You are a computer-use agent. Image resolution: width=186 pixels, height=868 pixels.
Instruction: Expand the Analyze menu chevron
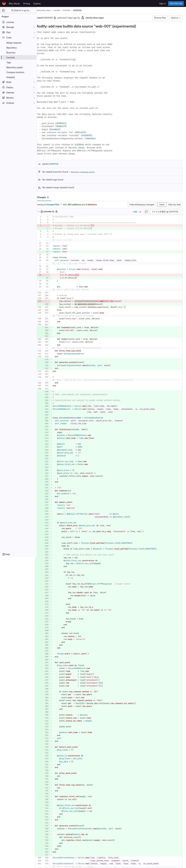tap(34, 103)
